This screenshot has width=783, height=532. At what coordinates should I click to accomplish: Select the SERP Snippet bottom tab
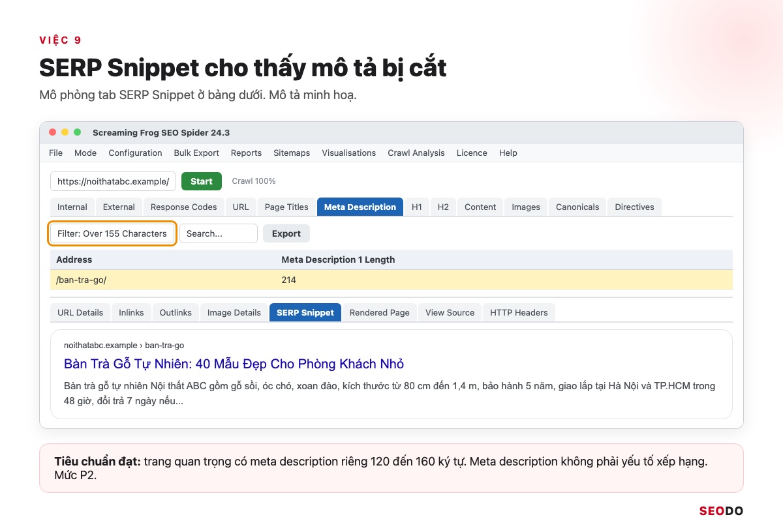(x=305, y=312)
